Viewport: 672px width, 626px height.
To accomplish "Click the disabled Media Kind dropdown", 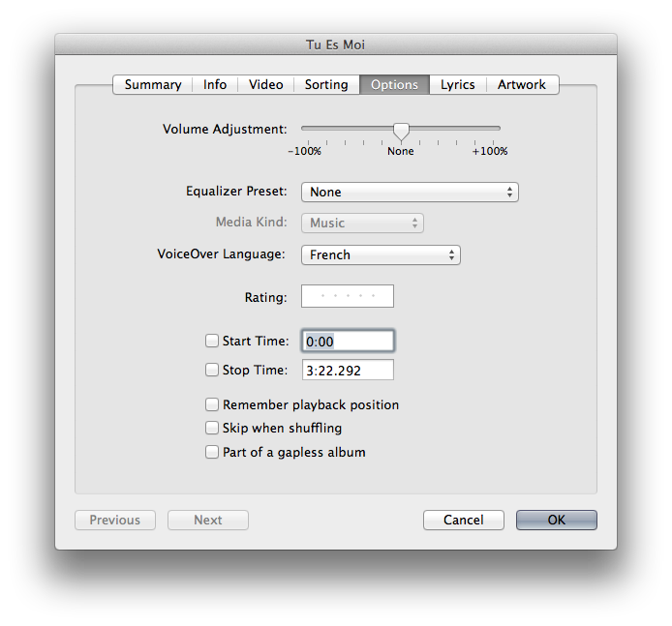I will 363,224.
